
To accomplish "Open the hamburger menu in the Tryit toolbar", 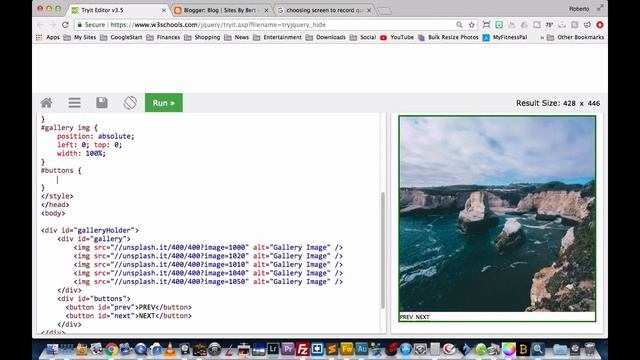I will 74,103.
